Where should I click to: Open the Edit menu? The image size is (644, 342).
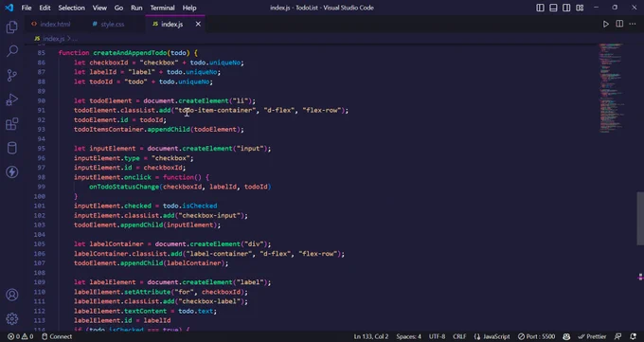pyautogui.click(x=45, y=8)
